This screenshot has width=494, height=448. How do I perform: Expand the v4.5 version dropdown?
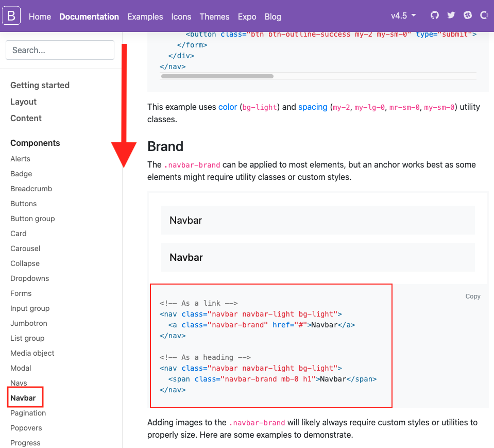pyautogui.click(x=403, y=15)
